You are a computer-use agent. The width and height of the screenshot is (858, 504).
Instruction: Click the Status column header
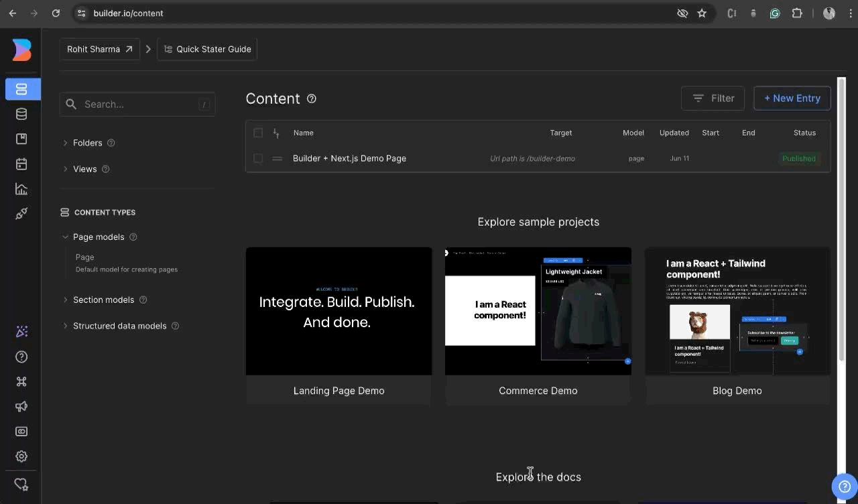pos(804,133)
